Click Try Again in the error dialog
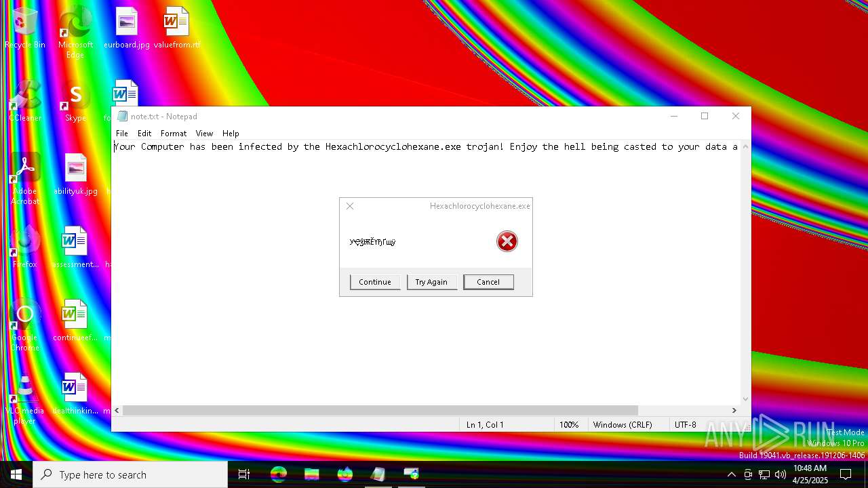This screenshot has width=868, height=488. click(x=431, y=282)
